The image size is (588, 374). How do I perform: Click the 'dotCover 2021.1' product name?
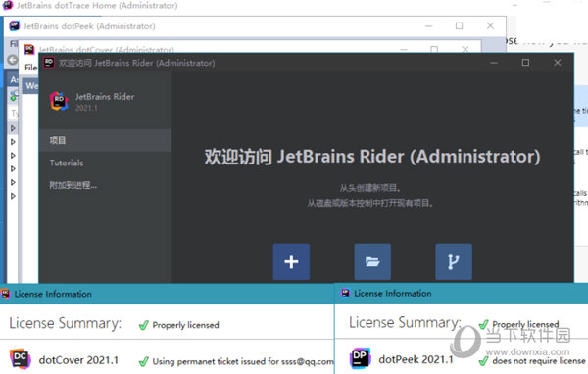coord(78,360)
